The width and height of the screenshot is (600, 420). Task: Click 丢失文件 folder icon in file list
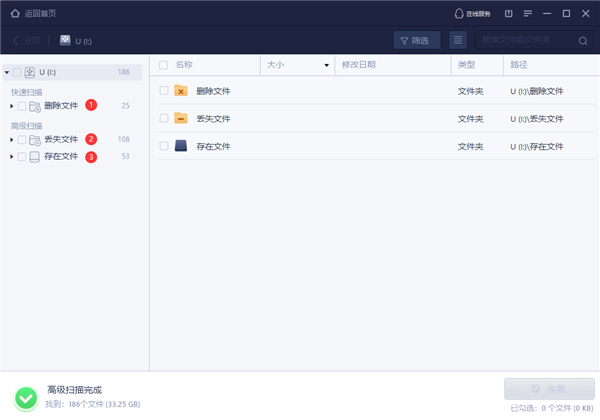click(x=181, y=118)
